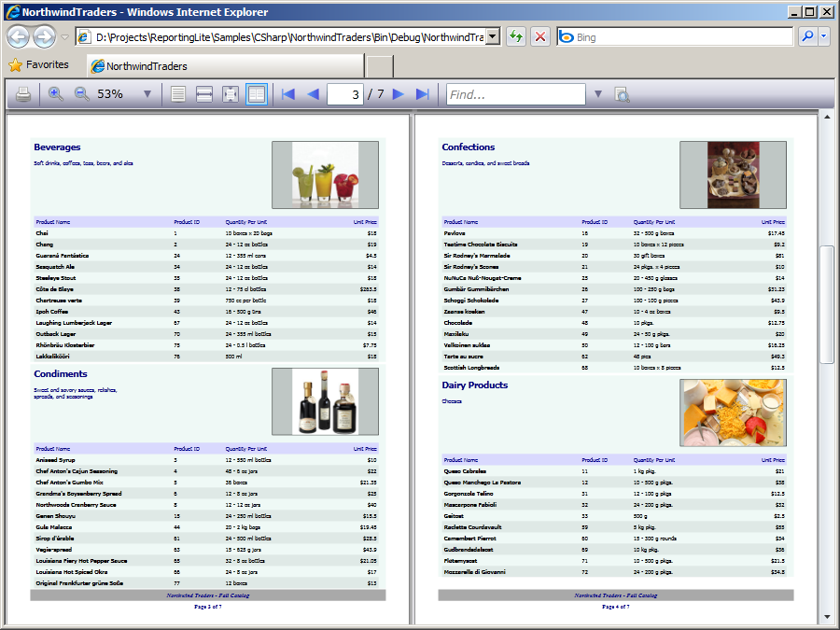840x630 pixels.
Task: Click the browser Forward button
Action: coord(44,37)
